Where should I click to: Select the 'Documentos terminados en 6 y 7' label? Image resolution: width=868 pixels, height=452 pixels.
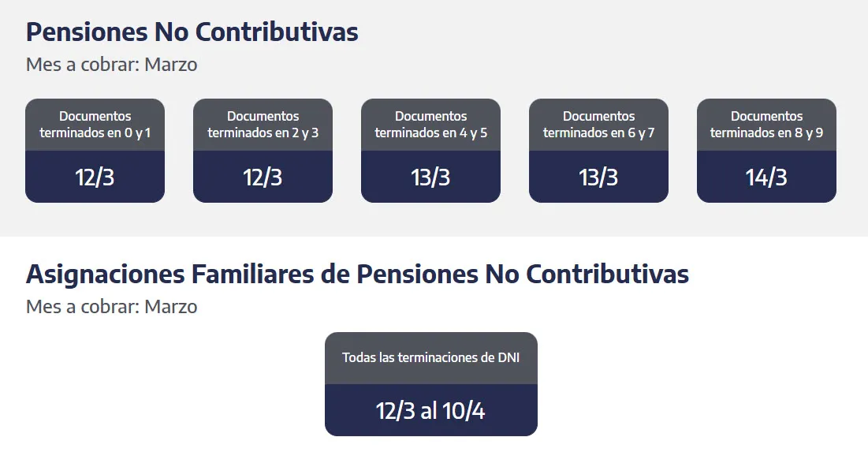598,125
